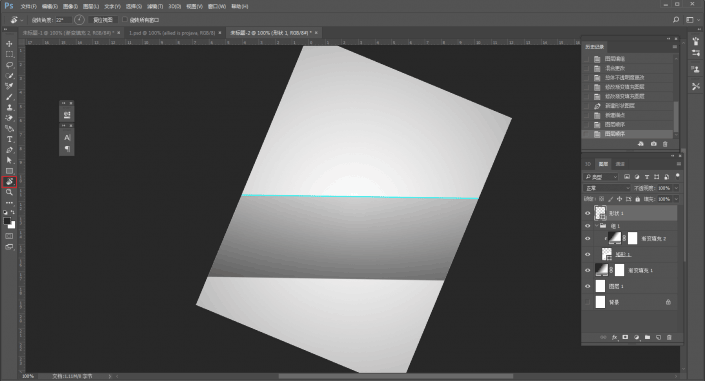Open the Paragraph panel icon
705x381 pixels.
pos(67,149)
